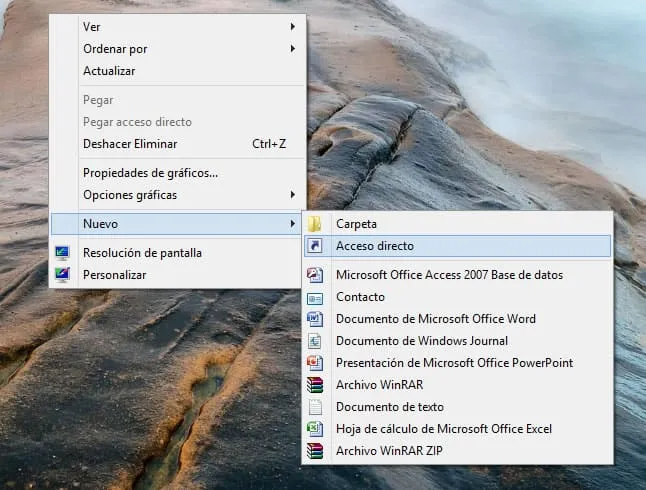The height and width of the screenshot is (490, 646).
Task: Click the PowerPoint presentation icon
Action: pos(315,363)
